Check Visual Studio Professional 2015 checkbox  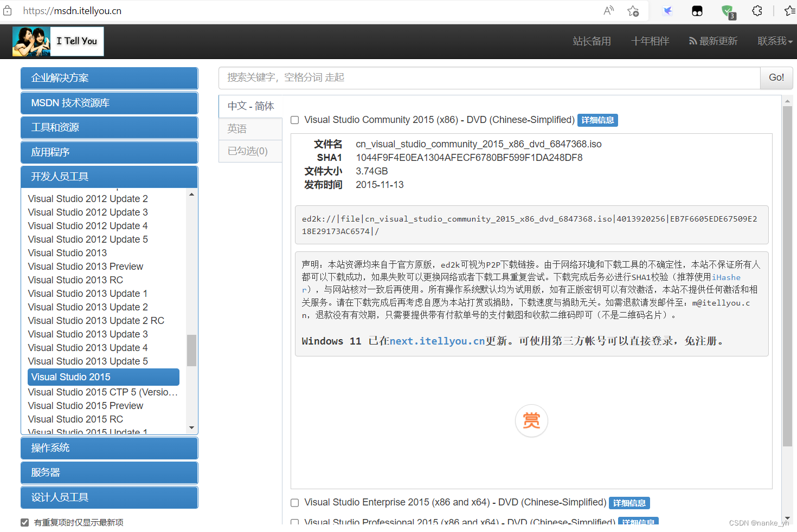(295, 522)
